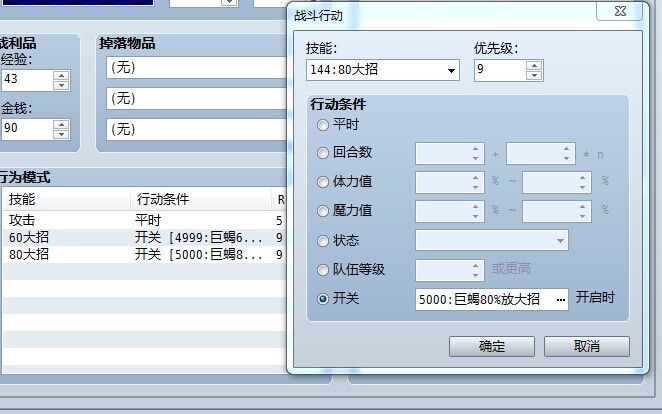Increase the 优先级 value with up arrow
Viewport: 662px width, 414px height.
tap(534, 65)
